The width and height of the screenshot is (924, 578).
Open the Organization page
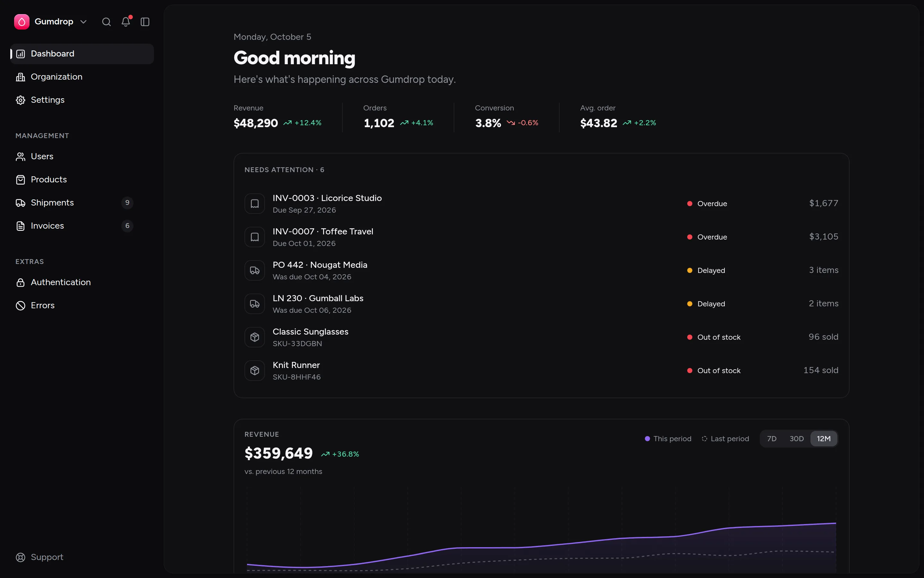coord(82,77)
